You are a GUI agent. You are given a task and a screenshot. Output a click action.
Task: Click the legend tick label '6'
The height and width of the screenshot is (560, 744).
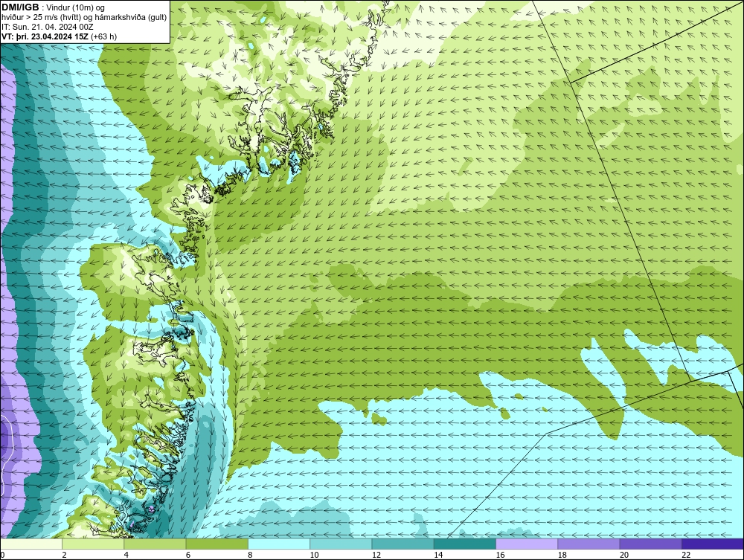(x=188, y=555)
